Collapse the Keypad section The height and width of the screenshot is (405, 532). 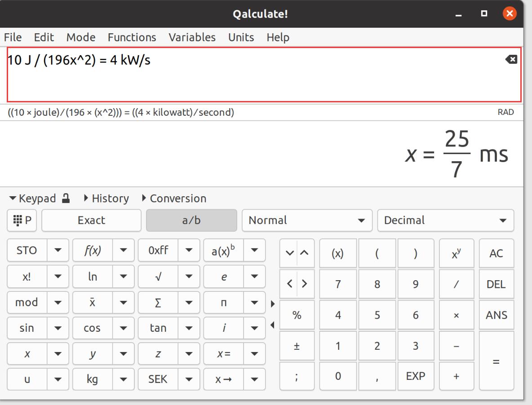click(x=32, y=198)
